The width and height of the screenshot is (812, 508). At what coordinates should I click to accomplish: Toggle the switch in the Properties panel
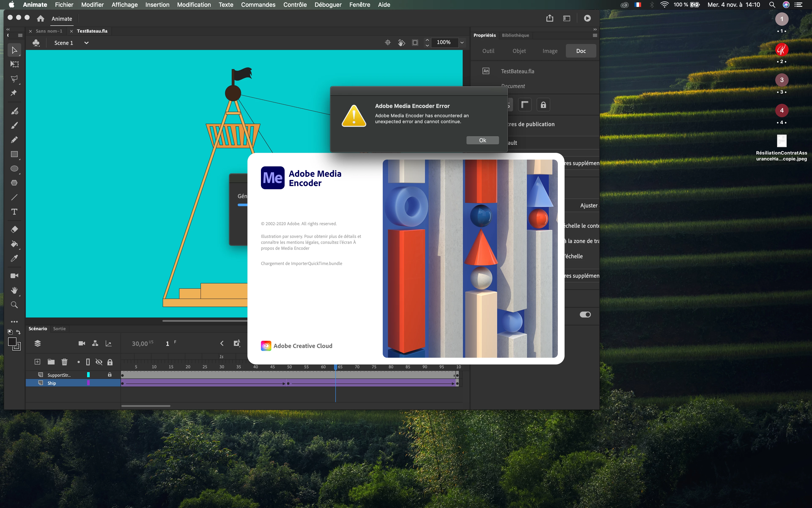[585, 315]
